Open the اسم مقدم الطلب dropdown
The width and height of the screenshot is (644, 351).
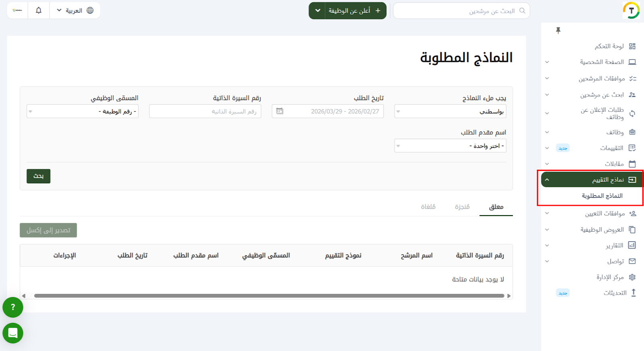pyautogui.click(x=450, y=146)
